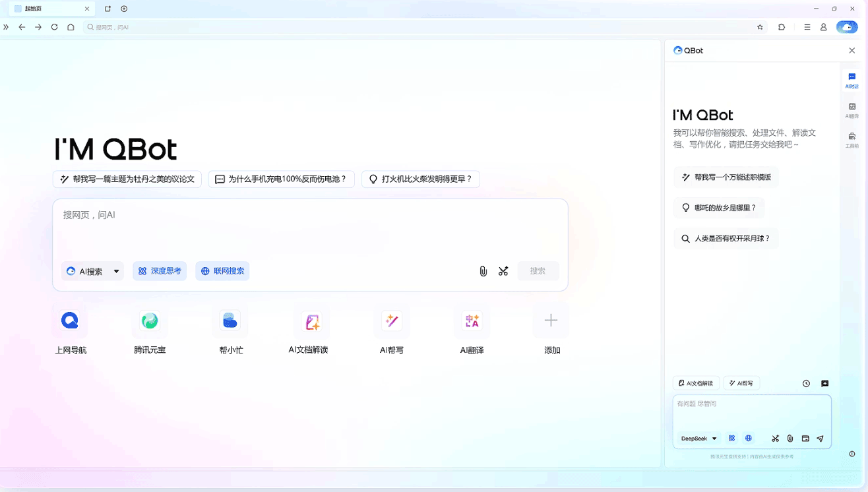This screenshot has width=868, height=492.
Task: Choose the 哪吒的故乡是哪里 suggestion
Action: (719, 208)
